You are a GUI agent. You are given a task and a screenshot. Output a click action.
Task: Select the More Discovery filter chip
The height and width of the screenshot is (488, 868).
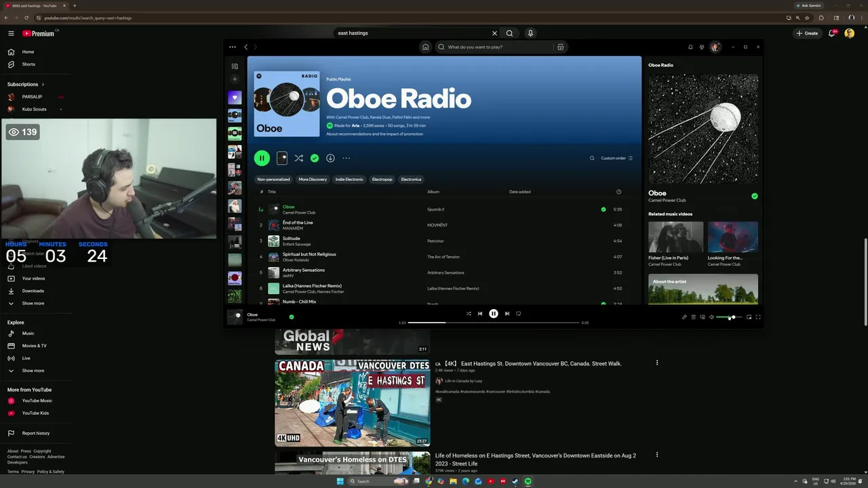(x=313, y=180)
